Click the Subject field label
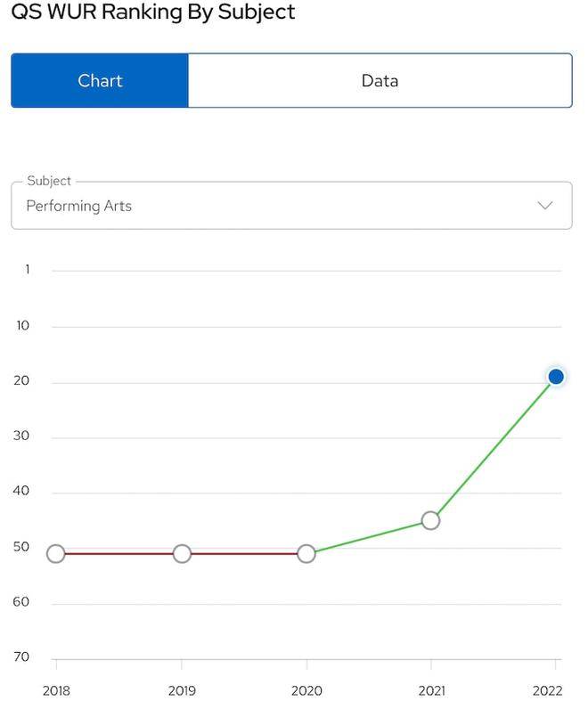 coord(49,181)
